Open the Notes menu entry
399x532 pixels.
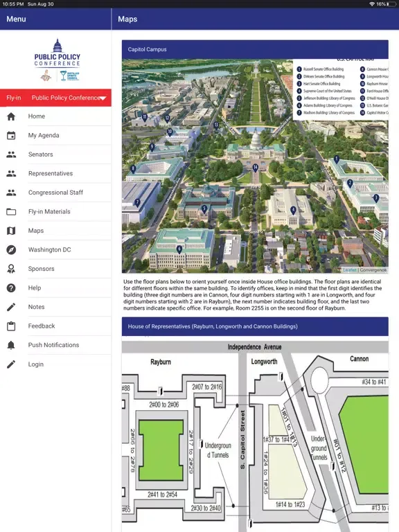55,307
